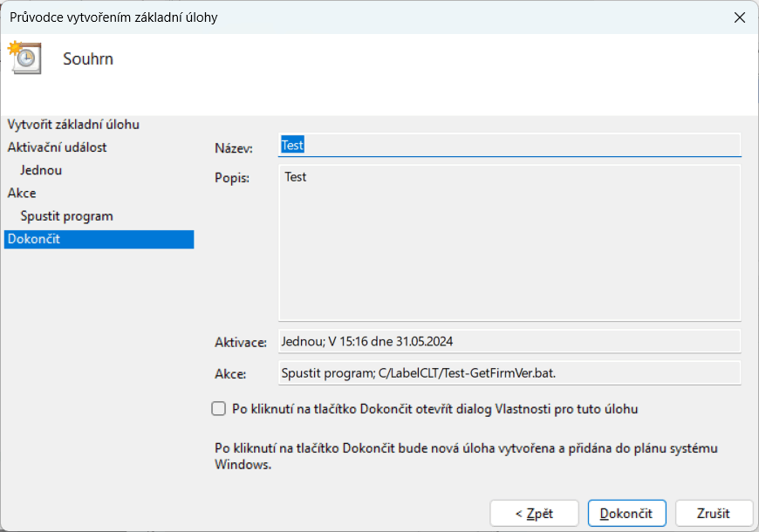This screenshot has height=532, width=759.
Task: Click the Název field containing 'Test'
Action: click(509, 146)
